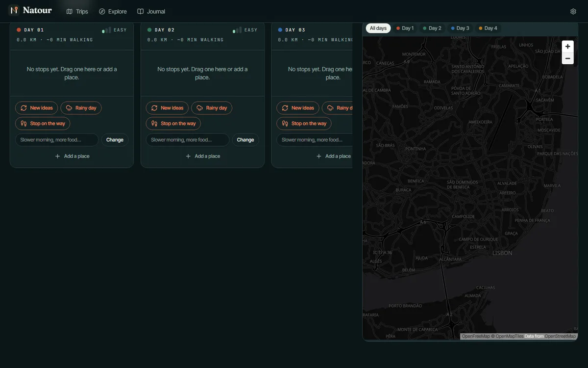Screen dimensions: 588x368
Task: Click the Natour logo icon
Action: (x=14, y=10)
